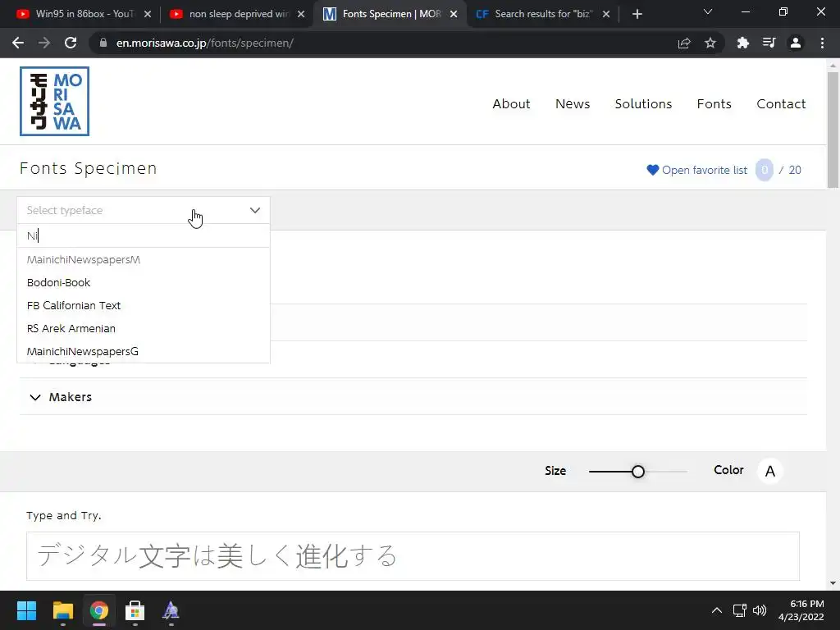Open Chrome profile icon
840x630 pixels.
[796, 43]
